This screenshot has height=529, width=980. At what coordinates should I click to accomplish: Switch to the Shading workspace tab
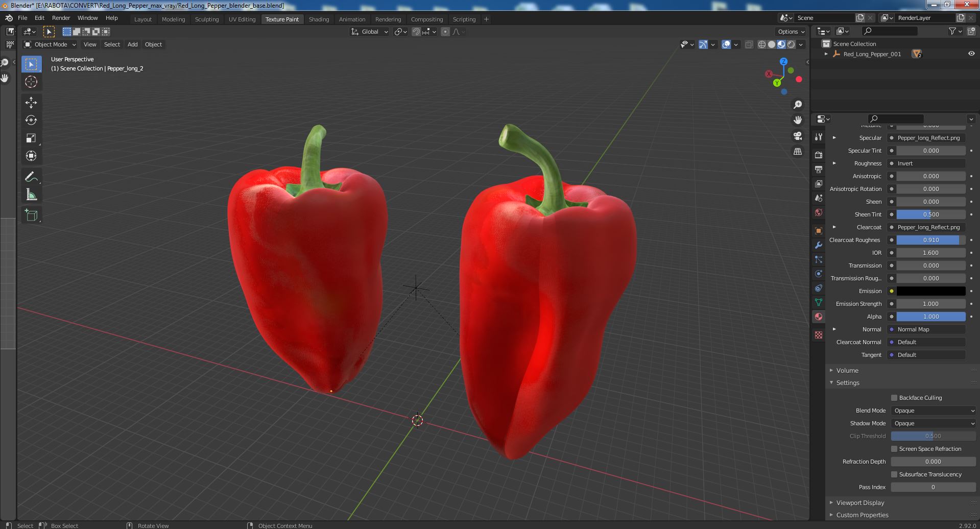(319, 19)
